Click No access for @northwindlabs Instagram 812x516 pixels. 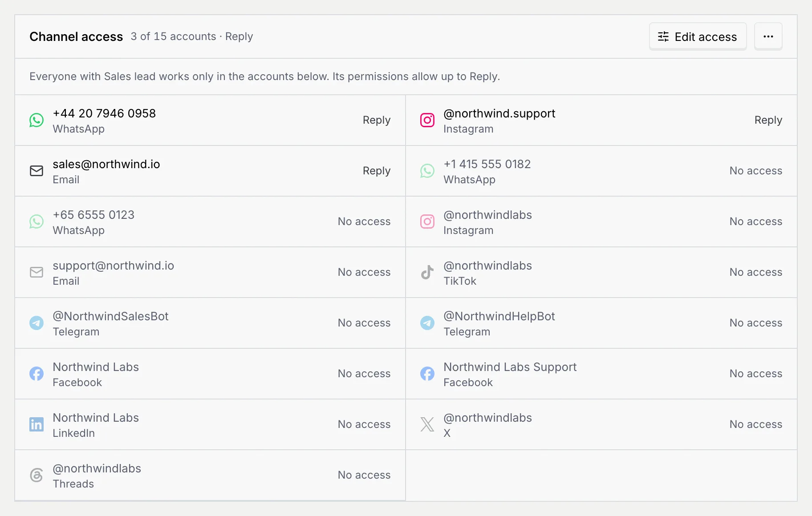(x=756, y=222)
